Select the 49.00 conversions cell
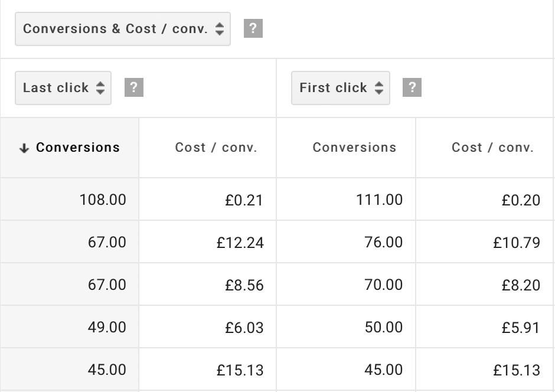The width and height of the screenshot is (555, 392). click(x=107, y=327)
